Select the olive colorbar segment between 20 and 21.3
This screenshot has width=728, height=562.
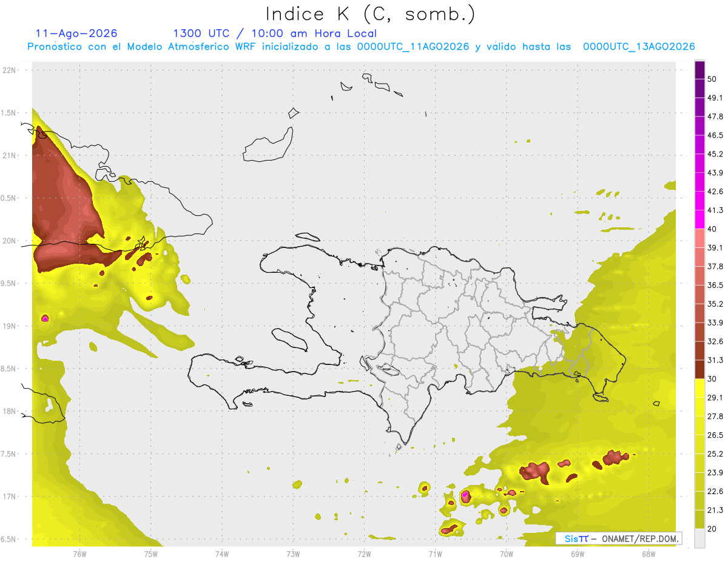click(700, 520)
